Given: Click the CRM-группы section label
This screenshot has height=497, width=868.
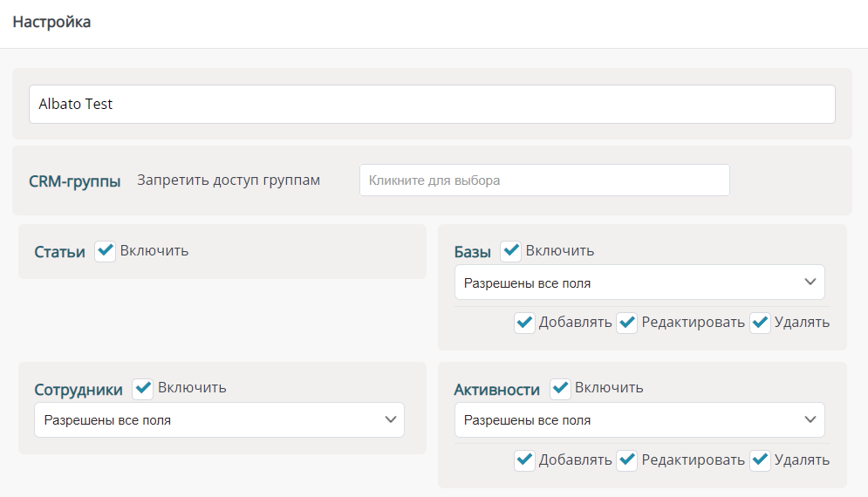Looking at the screenshot, I should 75,181.
